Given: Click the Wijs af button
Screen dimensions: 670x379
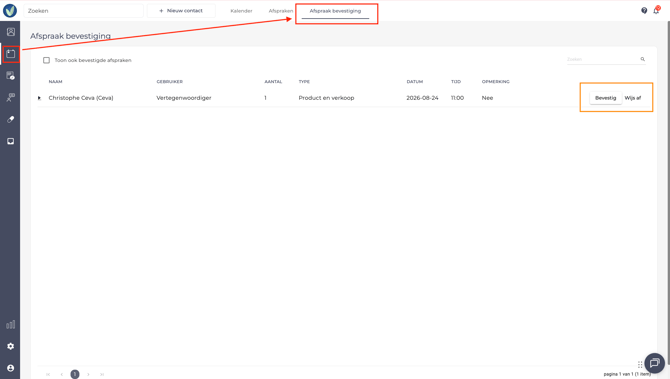Looking at the screenshot, I should 633,98.
